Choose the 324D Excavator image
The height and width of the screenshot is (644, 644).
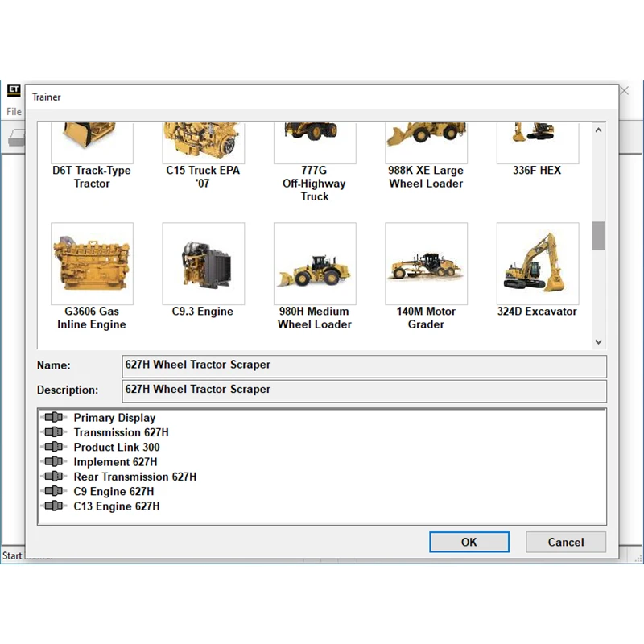coord(538,263)
